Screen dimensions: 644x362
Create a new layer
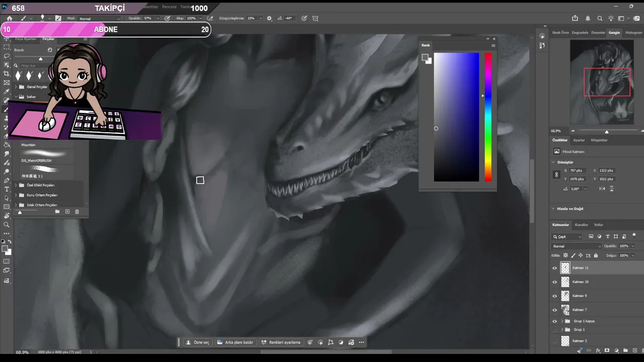(x=634, y=350)
